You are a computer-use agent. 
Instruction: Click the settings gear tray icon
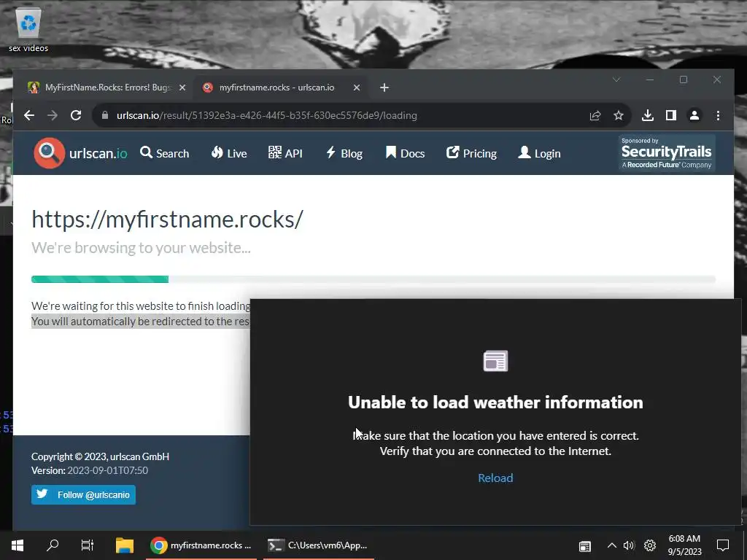[650, 545]
